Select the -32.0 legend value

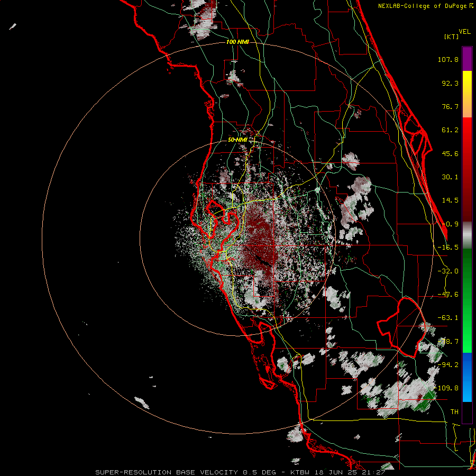[448, 271]
